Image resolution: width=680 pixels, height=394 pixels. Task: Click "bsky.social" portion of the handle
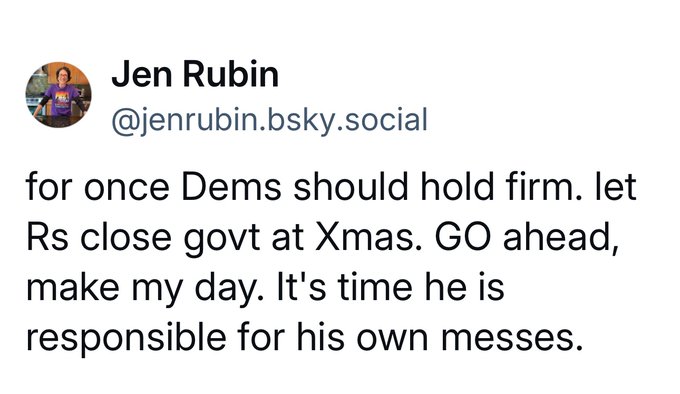(348, 121)
